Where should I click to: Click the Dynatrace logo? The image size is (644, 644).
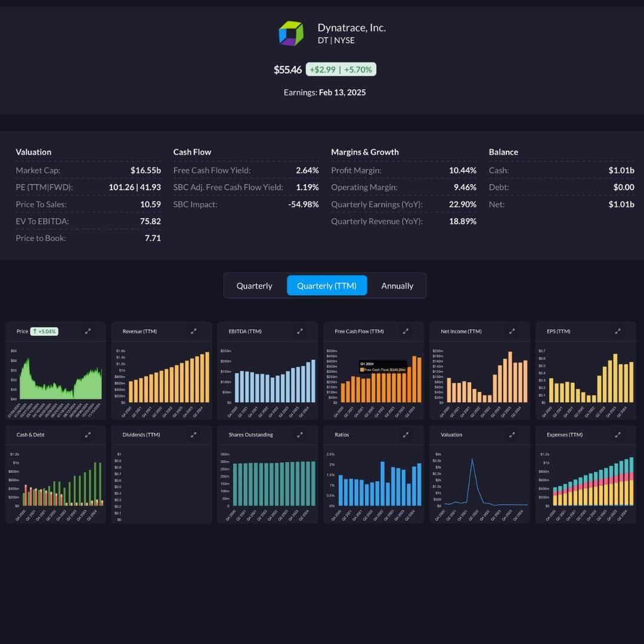291,33
